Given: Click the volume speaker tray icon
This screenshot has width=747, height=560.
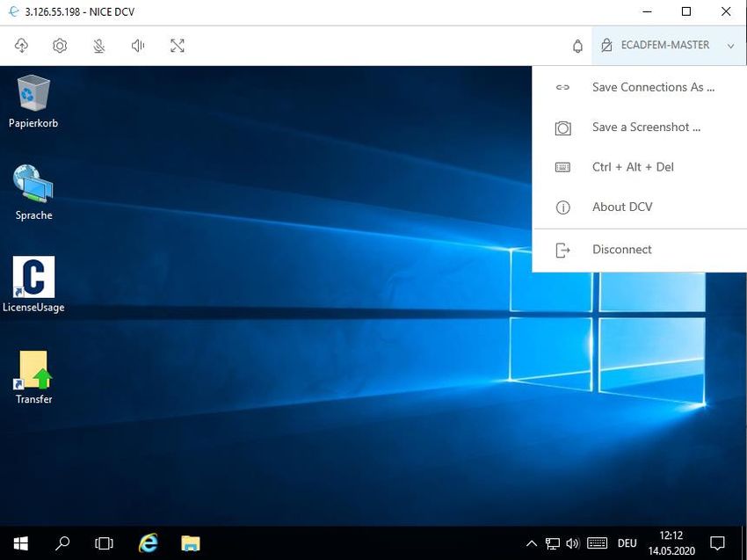Looking at the screenshot, I should point(573,543).
